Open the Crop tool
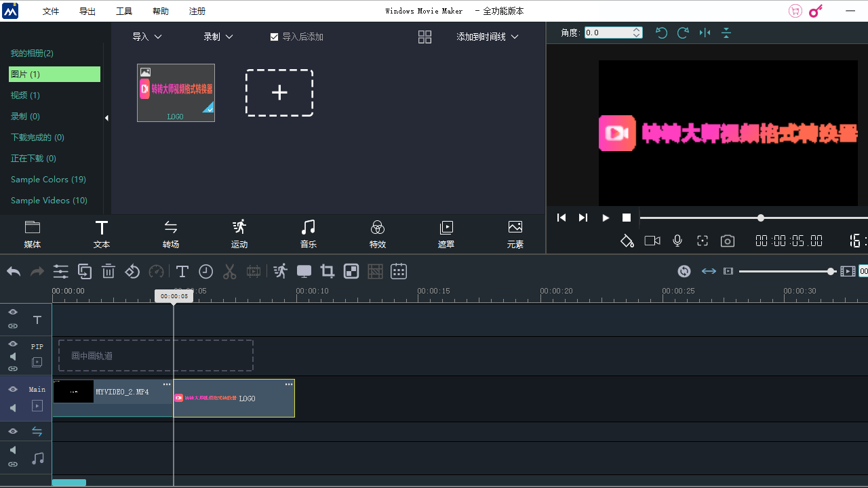This screenshot has height=488, width=868. [x=327, y=271]
